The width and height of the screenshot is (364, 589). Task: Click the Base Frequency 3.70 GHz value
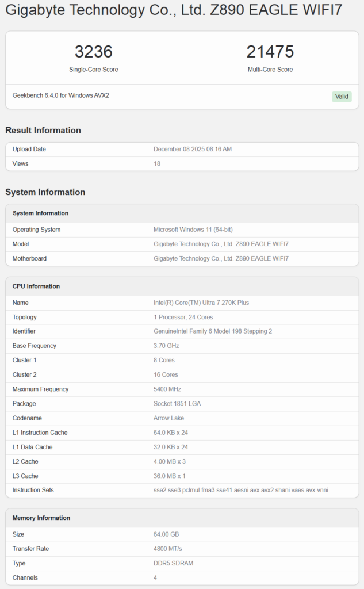click(x=166, y=346)
